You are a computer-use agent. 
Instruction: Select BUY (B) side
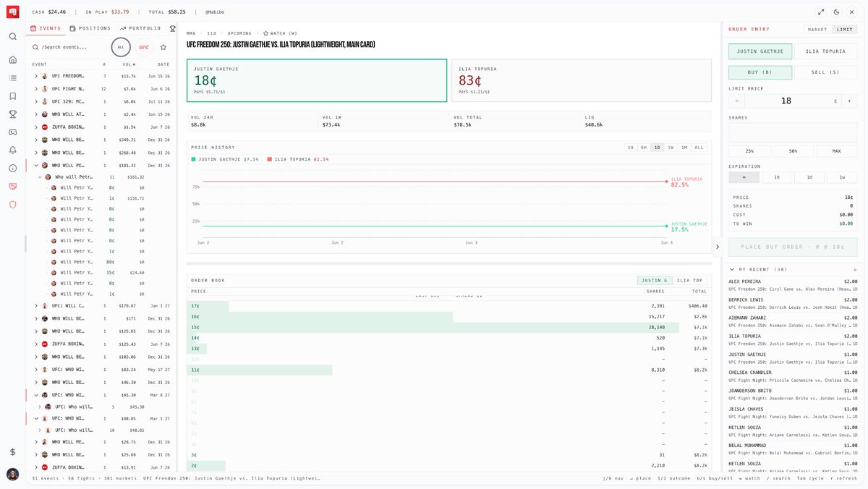(759, 72)
